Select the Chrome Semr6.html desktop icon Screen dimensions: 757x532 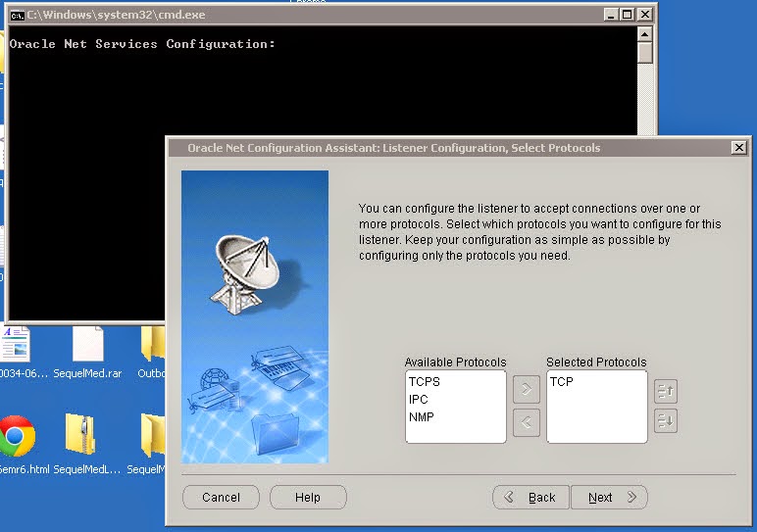pos(20,444)
